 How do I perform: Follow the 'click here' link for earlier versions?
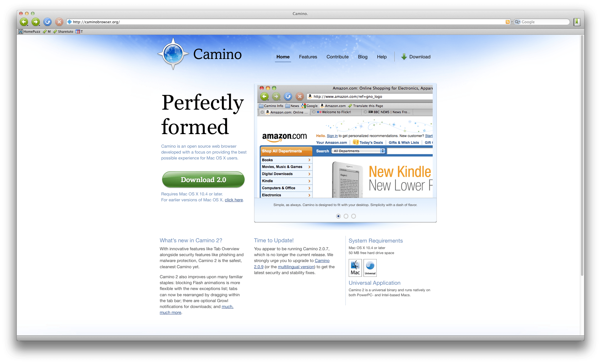pyautogui.click(x=234, y=200)
